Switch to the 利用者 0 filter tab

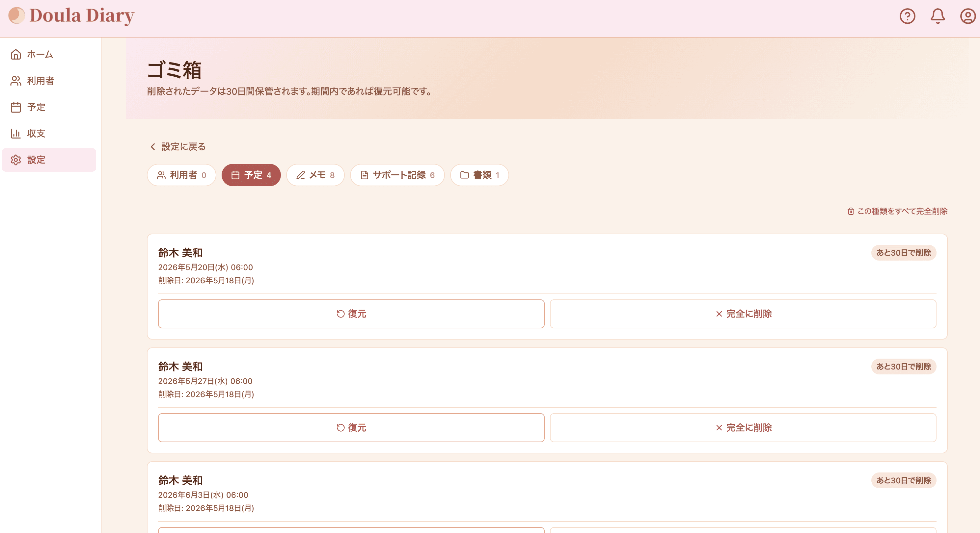click(x=181, y=175)
